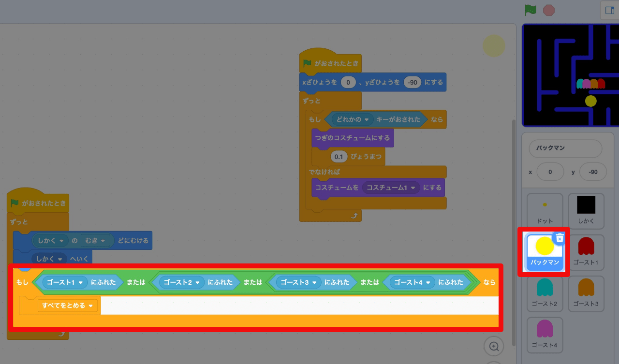Open the どれかの key dropdown

point(353,119)
